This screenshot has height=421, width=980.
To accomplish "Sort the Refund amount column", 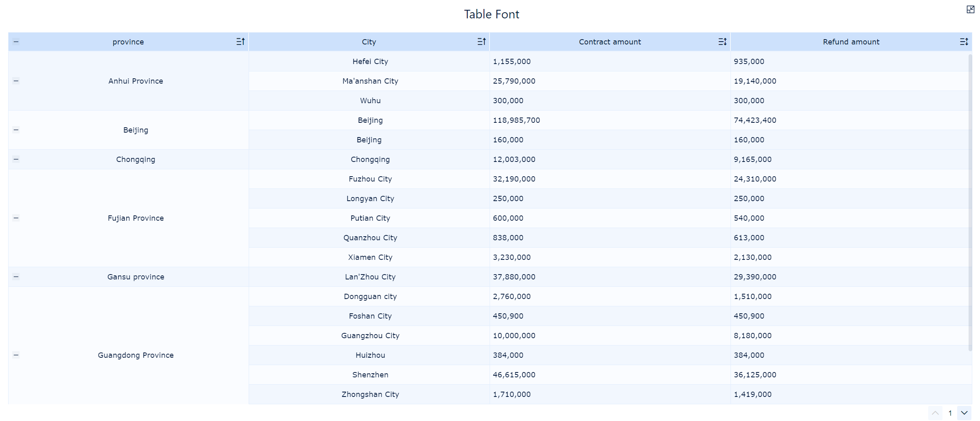I will coord(964,41).
